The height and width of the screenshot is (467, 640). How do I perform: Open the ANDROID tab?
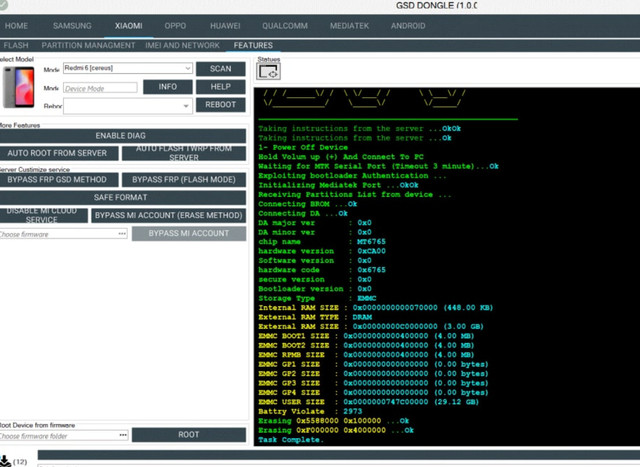click(408, 26)
